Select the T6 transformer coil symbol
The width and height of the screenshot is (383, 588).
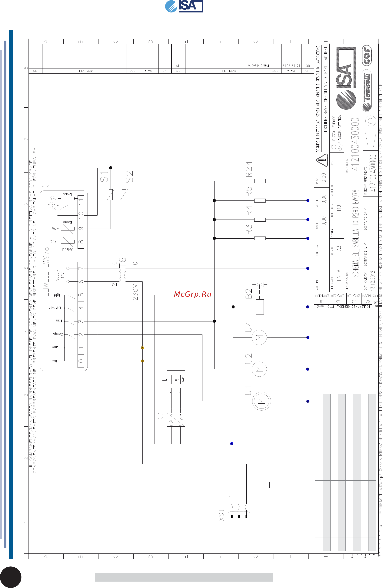click(122, 275)
